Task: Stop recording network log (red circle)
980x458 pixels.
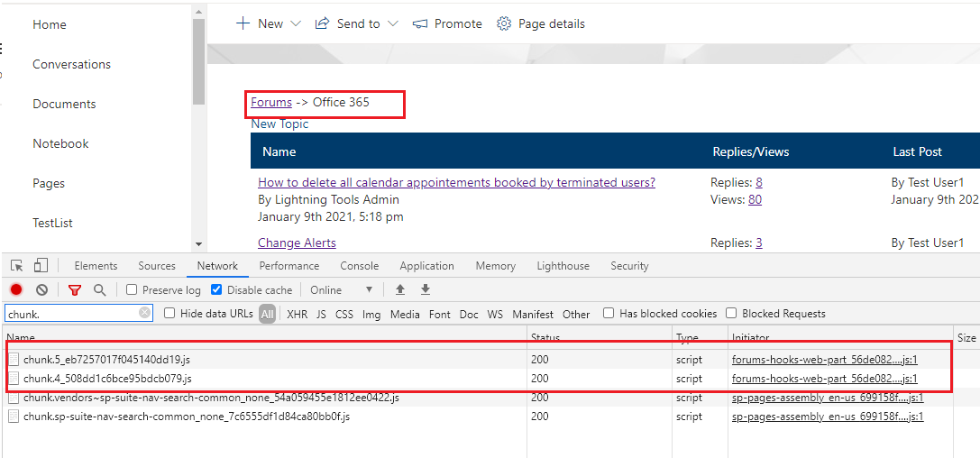Action: pyautogui.click(x=16, y=290)
